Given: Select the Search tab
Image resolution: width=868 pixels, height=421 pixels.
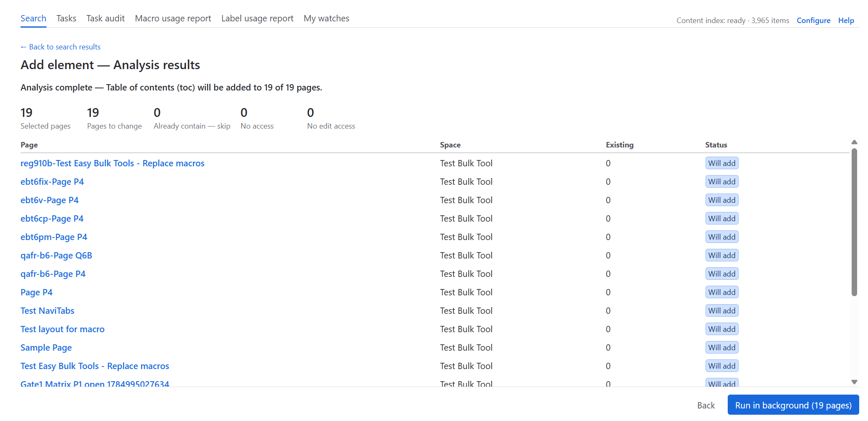Looking at the screenshot, I should (33, 18).
